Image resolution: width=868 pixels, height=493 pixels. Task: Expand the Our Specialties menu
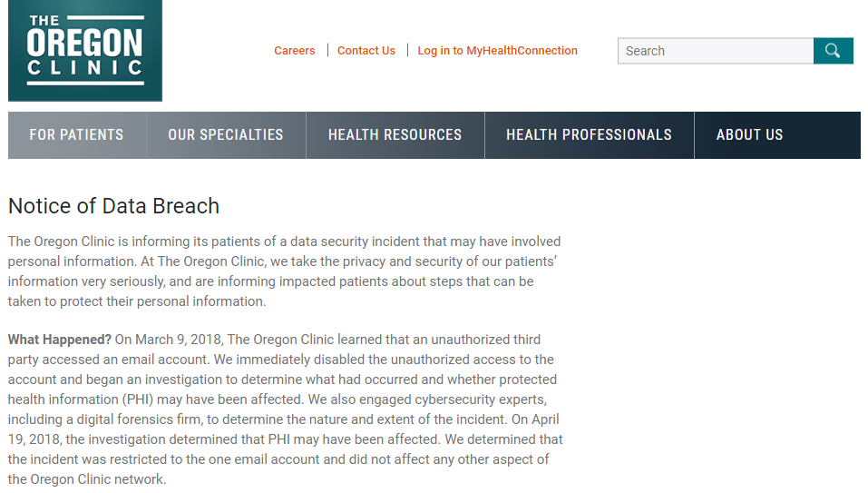click(x=226, y=135)
